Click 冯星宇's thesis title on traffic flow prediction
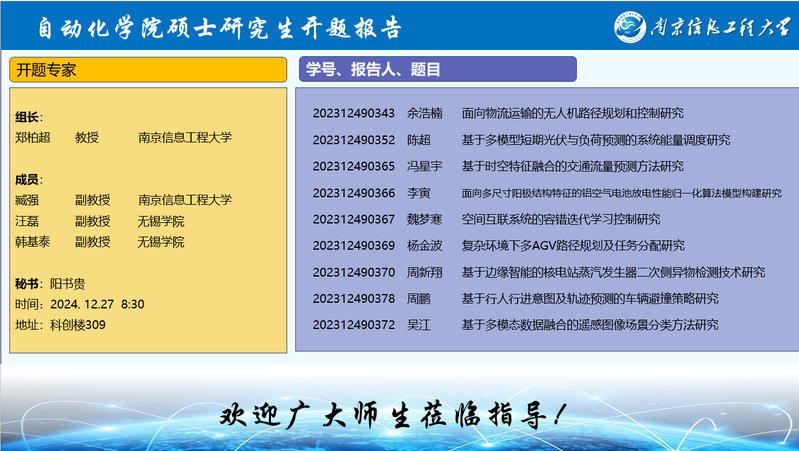This screenshot has width=799, height=451. point(572,166)
